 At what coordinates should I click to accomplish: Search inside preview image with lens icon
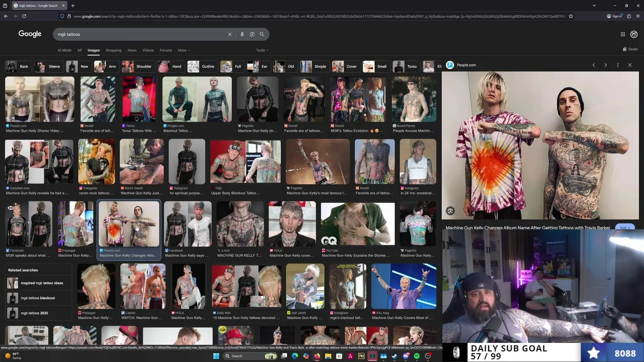point(450,211)
